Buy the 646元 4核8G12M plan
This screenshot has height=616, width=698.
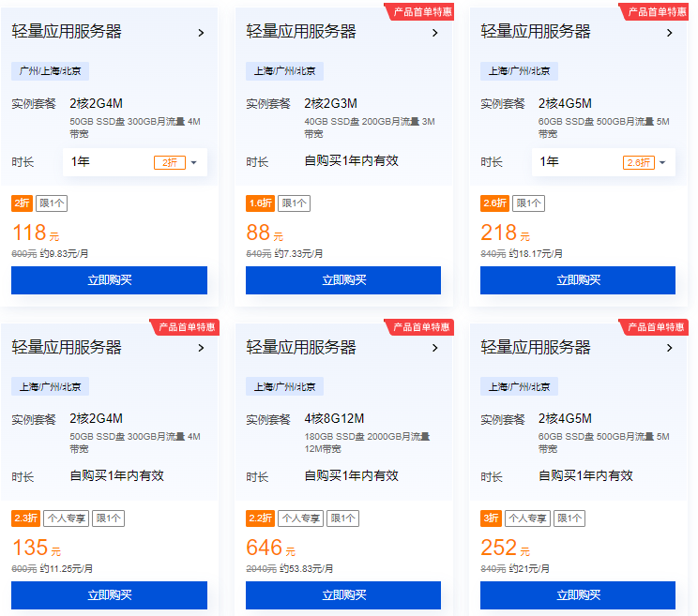click(343, 595)
